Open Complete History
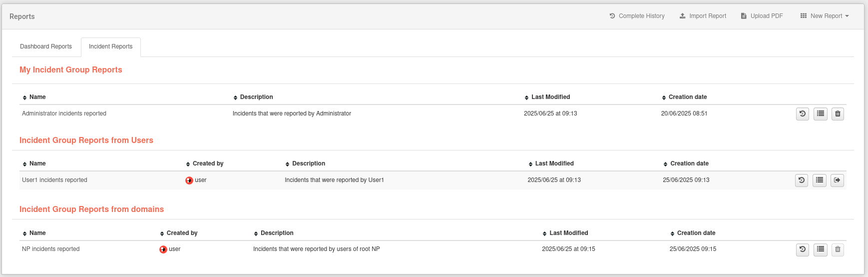868x277 pixels. [637, 16]
